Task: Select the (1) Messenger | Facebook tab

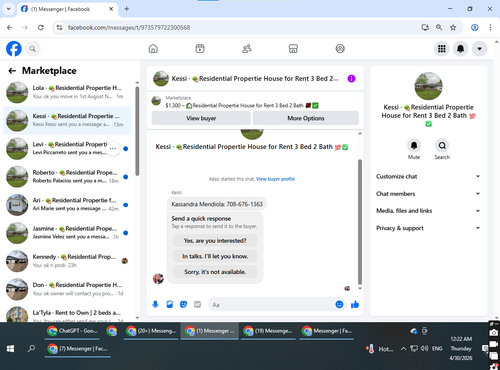Action: [x=67, y=9]
